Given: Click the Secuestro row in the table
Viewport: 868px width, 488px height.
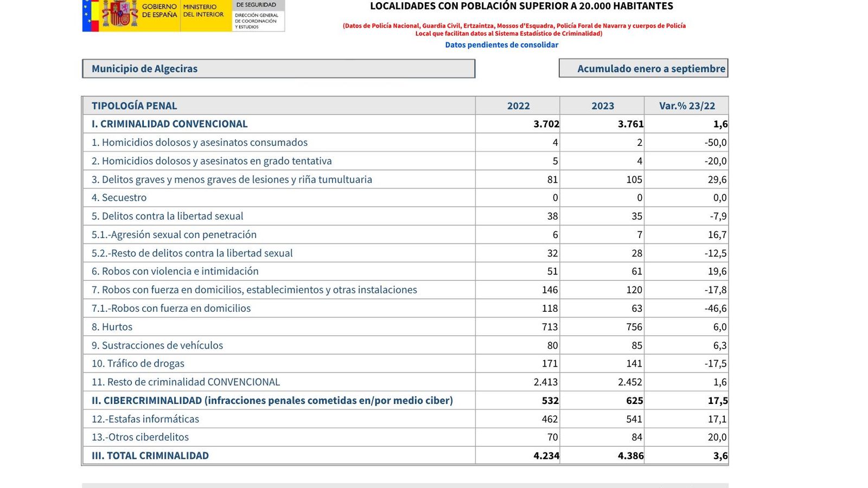Looking at the screenshot, I should (120, 197).
